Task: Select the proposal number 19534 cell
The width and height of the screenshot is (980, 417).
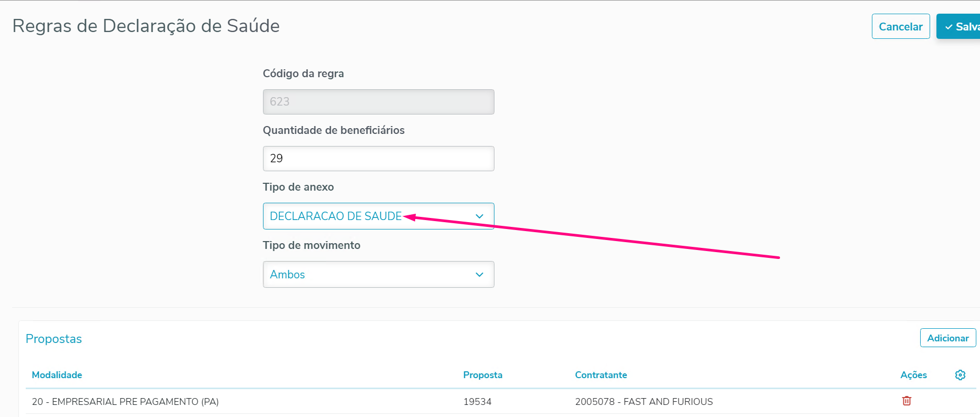Action: click(477, 402)
